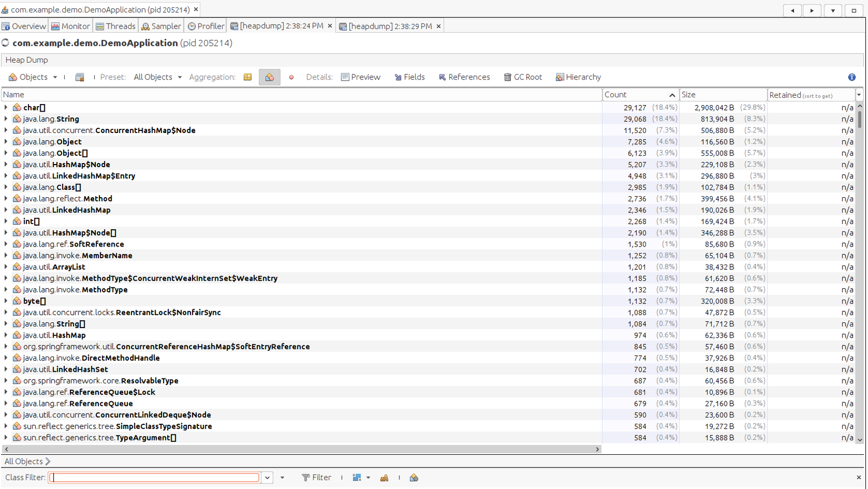
Task: Open the column chooser dropdown after Retained
Action: point(859,95)
